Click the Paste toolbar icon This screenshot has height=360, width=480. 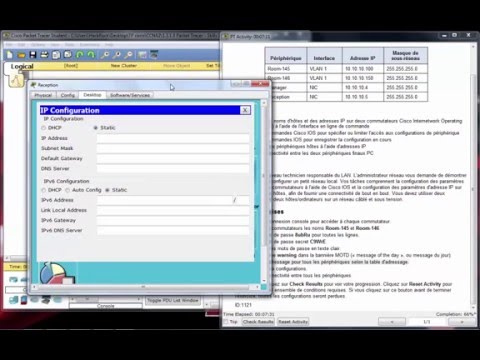point(68,55)
